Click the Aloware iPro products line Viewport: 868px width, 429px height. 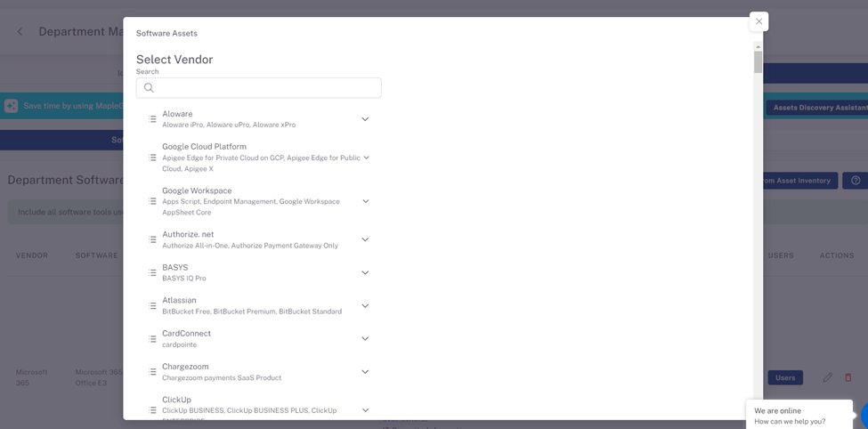click(x=229, y=125)
